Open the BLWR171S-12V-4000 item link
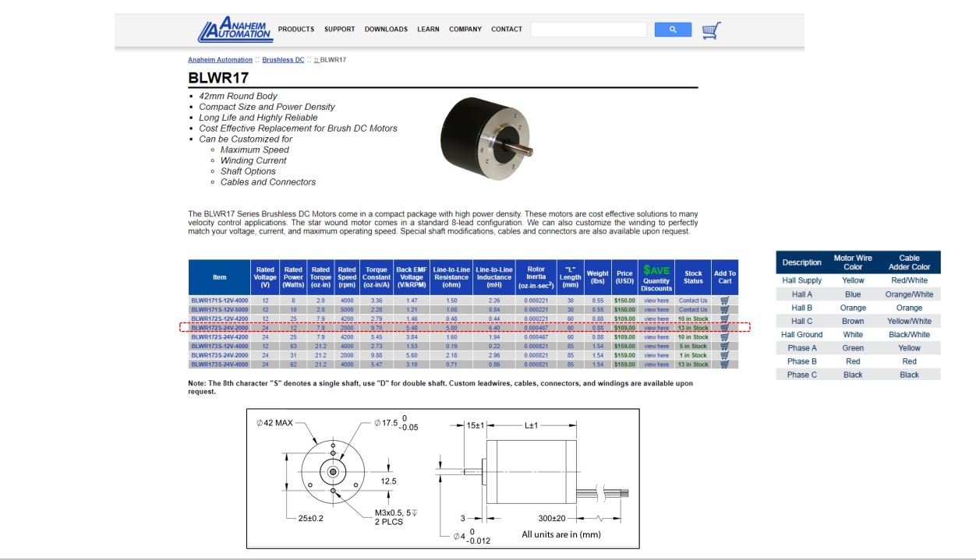 click(x=220, y=301)
